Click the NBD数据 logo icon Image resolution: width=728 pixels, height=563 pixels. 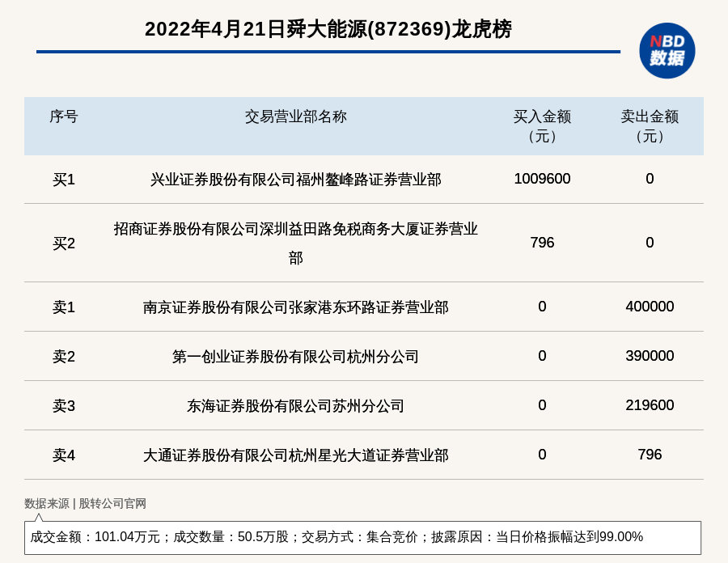coord(667,51)
